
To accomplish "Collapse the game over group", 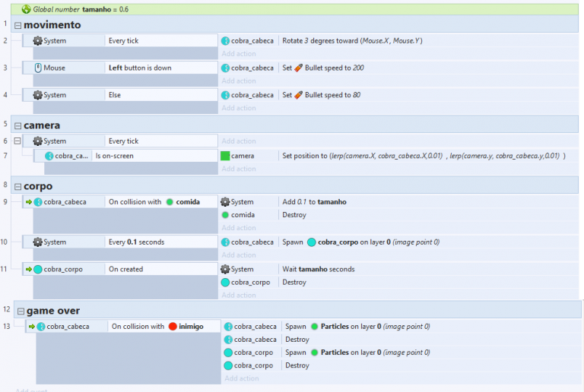I will [21, 311].
